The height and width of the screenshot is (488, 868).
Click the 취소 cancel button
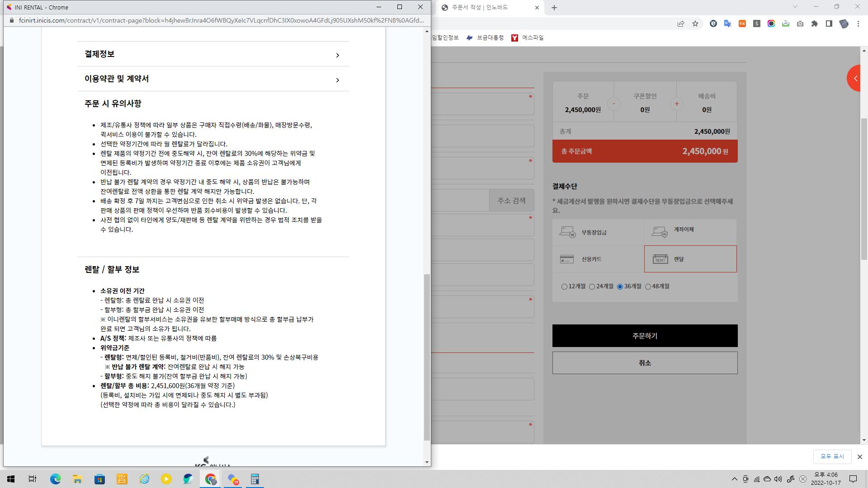point(645,363)
